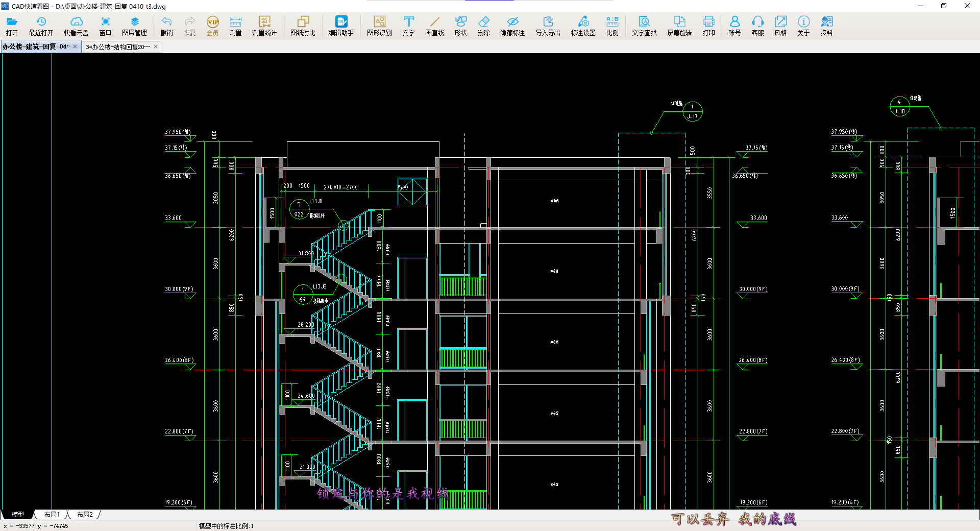Open the 编辑助手 edit assistant
Screen dimensions: 980x531
[341, 26]
